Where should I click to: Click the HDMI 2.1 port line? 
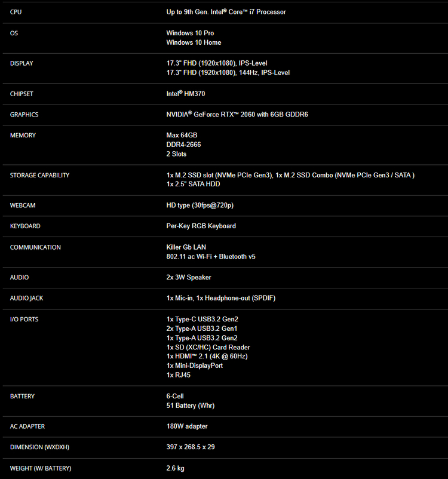(207, 356)
